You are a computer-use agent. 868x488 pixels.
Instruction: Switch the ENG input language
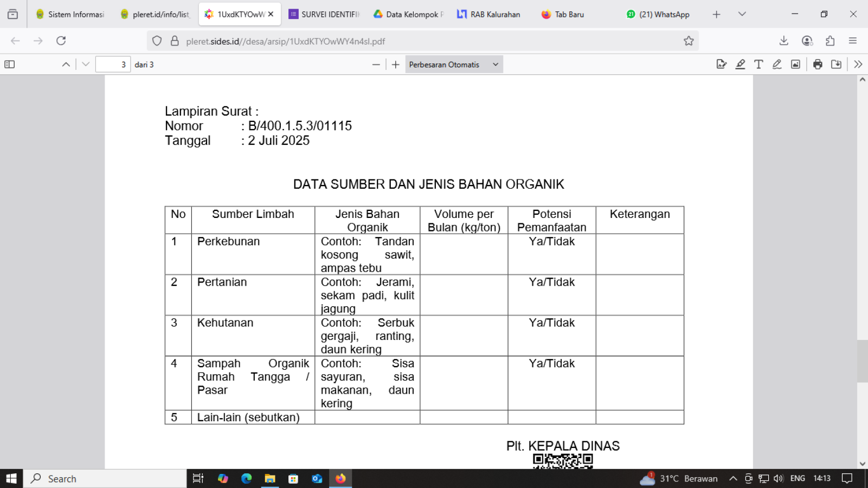(798, 479)
